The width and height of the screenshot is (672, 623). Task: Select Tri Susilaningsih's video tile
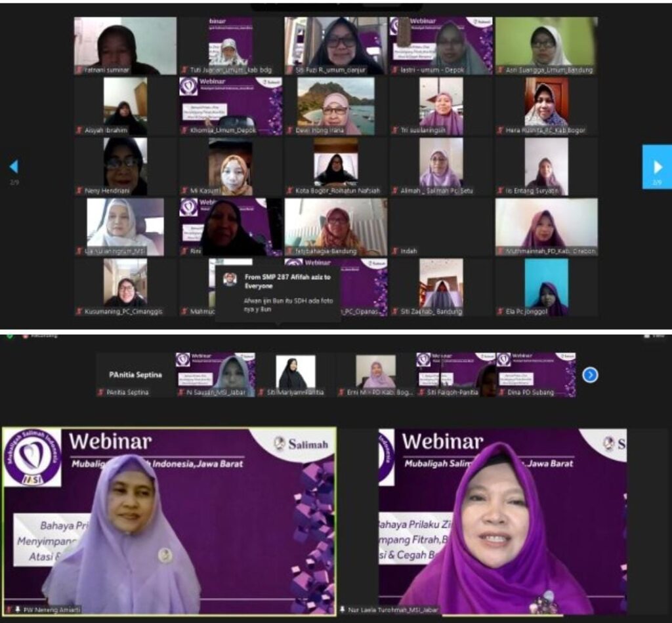pyautogui.click(x=441, y=106)
